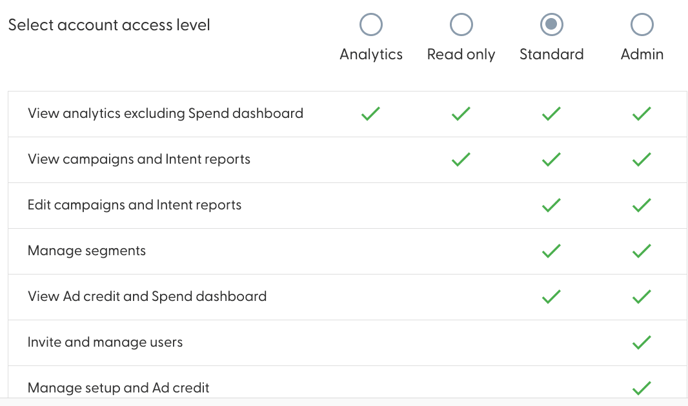Select the Standard access level radio button
Viewport: 688px width, 406px height.
tap(551, 24)
